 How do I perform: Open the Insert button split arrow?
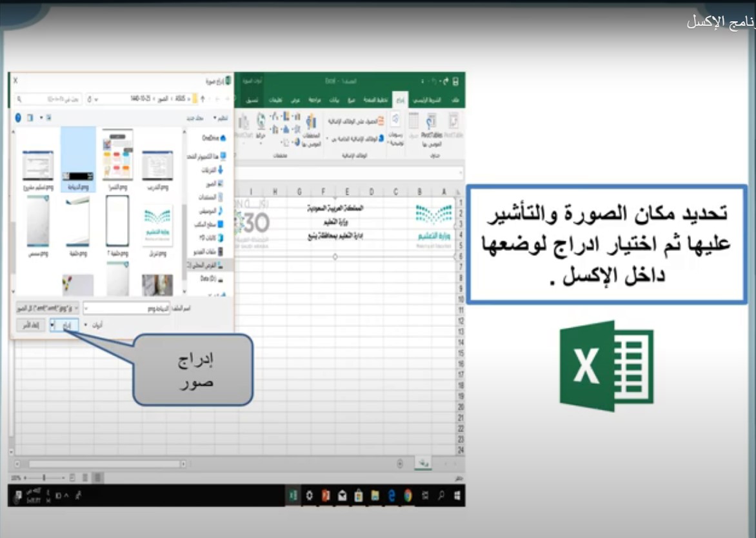pos(52,325)
